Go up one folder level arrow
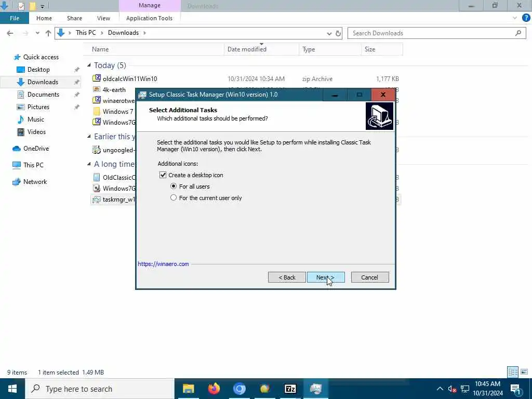Viewport: 532px width, 399px height. (48, 33)
